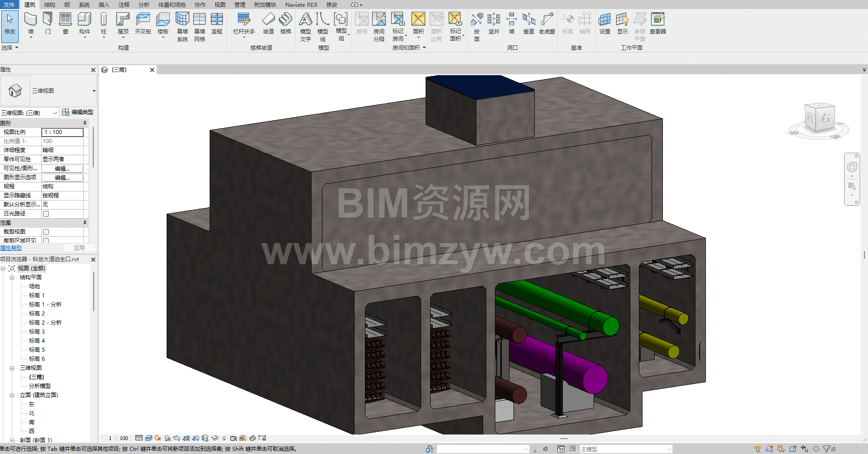868x454 pixels.
Task: Collapse the 范围 properties group
Action: tap(85, 223)
